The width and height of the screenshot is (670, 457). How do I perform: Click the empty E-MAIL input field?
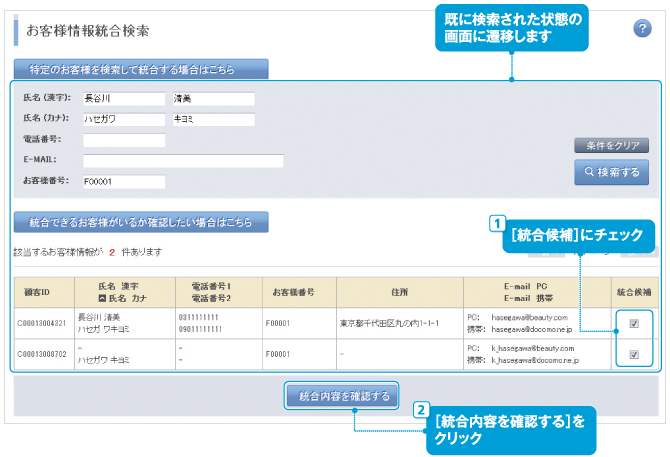(x=183, y=161)
